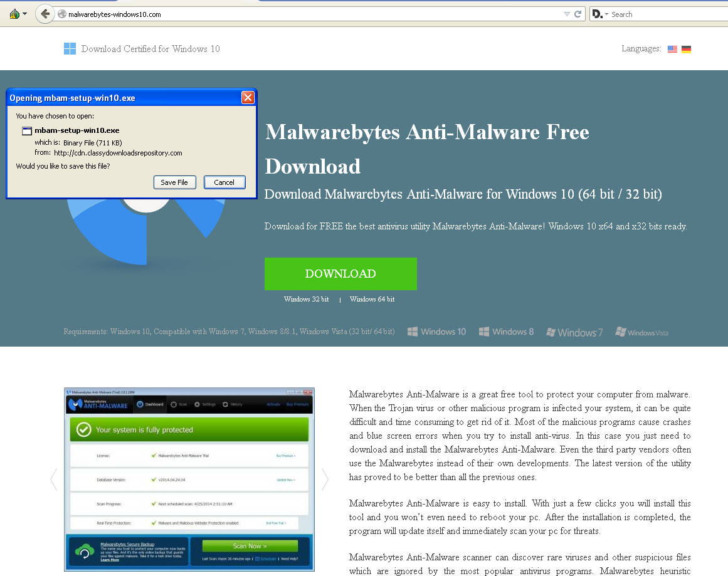Click the address bar URL field
Viewport: 728px width, 576px height.
tap(311, 14)
